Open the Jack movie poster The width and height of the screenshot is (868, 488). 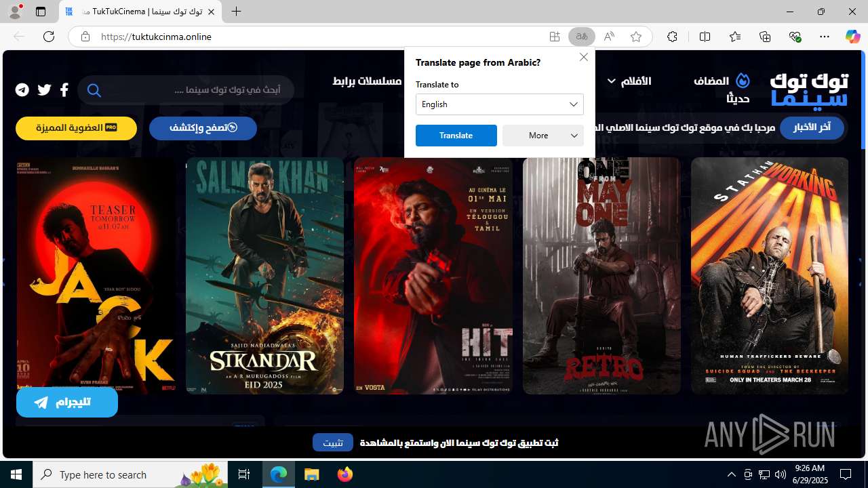(x=96, y=276)
